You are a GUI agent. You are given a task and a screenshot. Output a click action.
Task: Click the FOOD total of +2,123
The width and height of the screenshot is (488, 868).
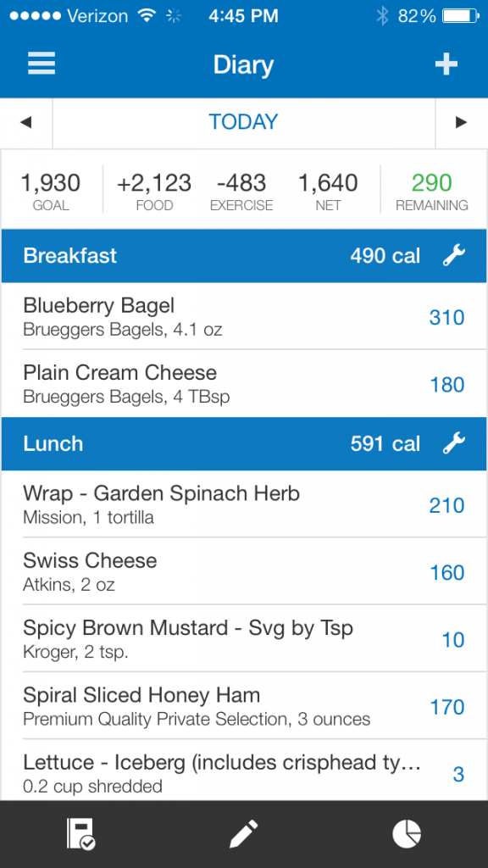click(x=154, y=188)
